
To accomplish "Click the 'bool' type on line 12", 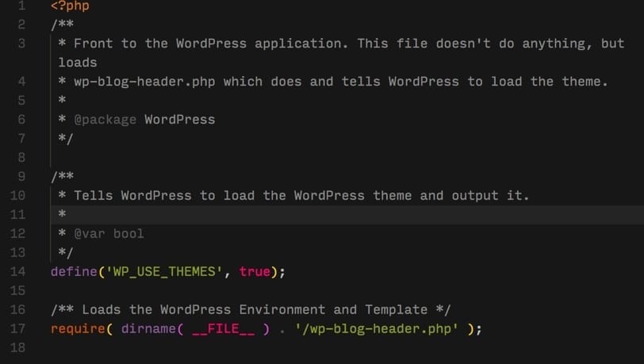I will (128, 233).
